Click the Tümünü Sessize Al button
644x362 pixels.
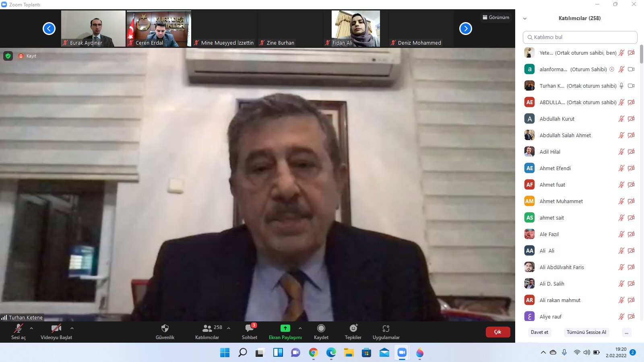(x=586, y=332)
